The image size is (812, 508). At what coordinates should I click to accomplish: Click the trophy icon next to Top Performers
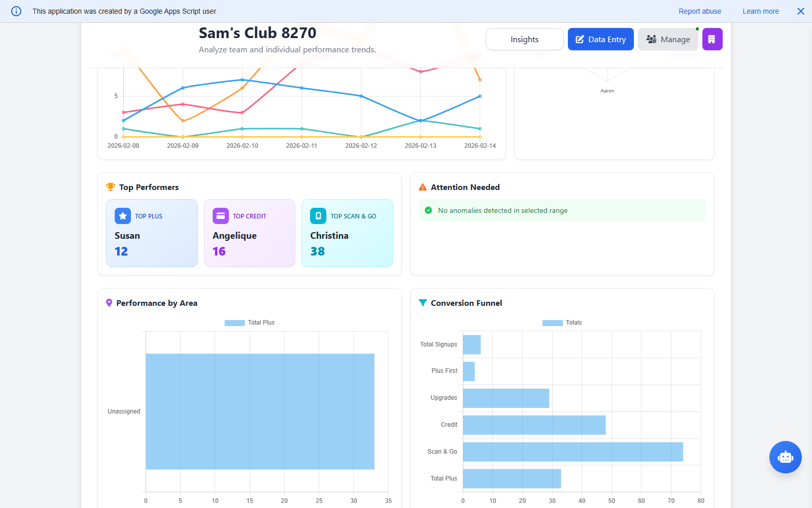pyautogui.click(x=110, y=187)
